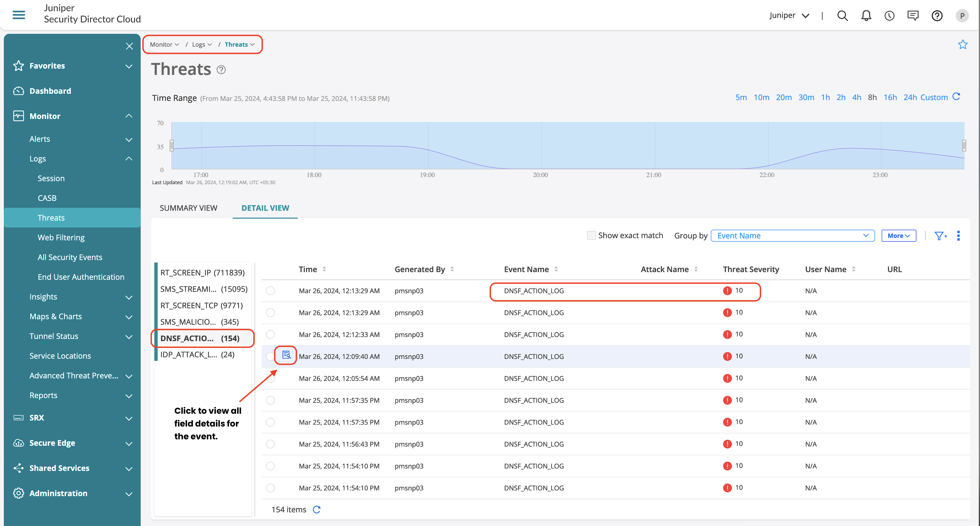Open the filter funnel menu

point(940,236)
